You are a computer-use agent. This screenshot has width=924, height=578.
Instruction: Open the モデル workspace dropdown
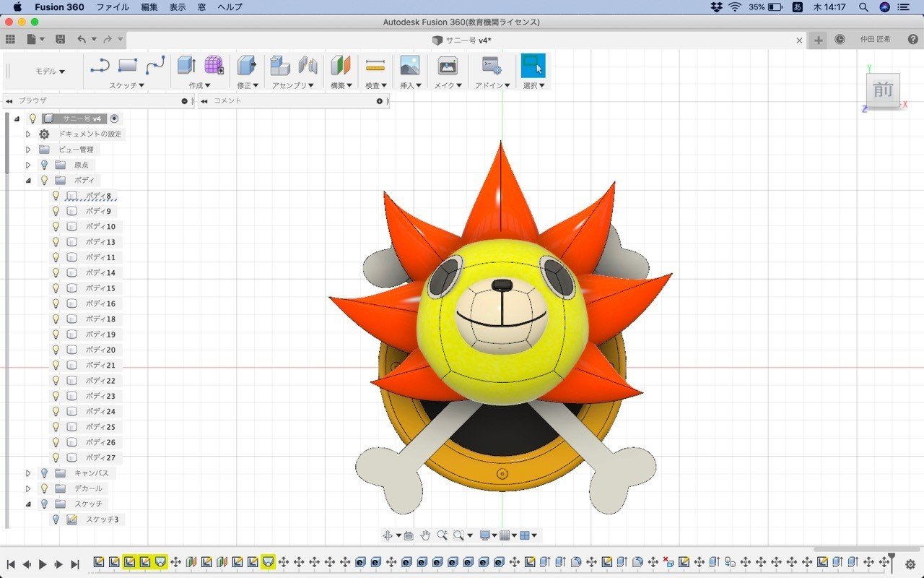coord(50,72)
